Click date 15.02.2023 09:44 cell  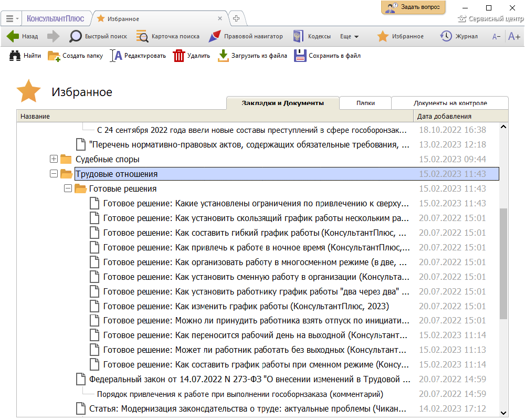tap(453, 160)
